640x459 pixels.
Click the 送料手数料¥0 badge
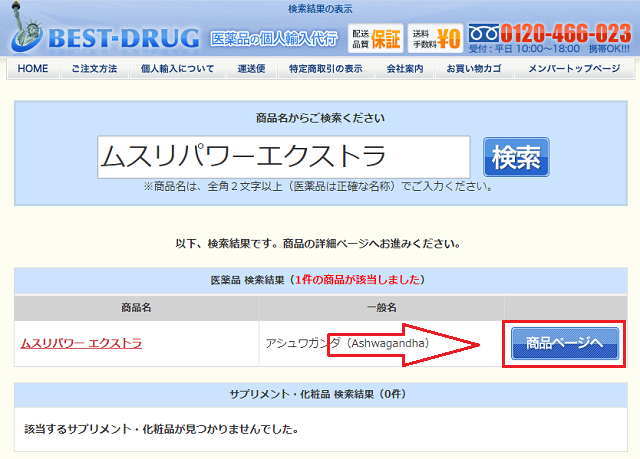(x=436, y=38)
